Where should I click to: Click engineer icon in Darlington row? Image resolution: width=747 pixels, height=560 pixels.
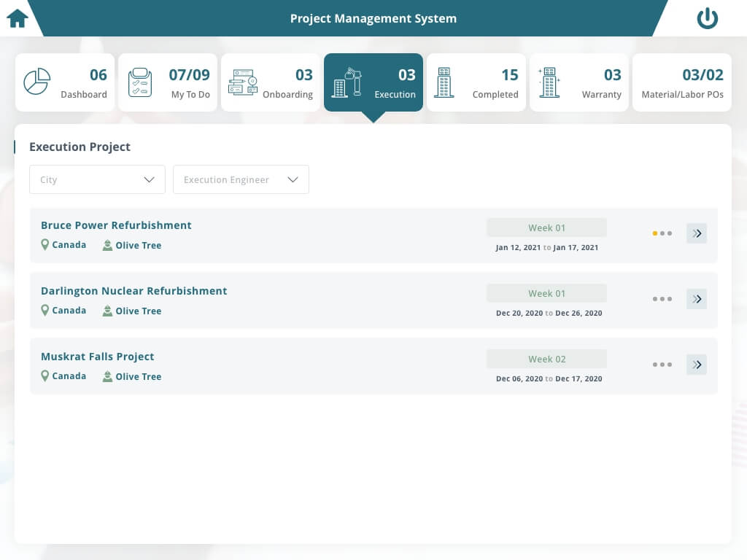pyautogui.click(x=108, y=311)
